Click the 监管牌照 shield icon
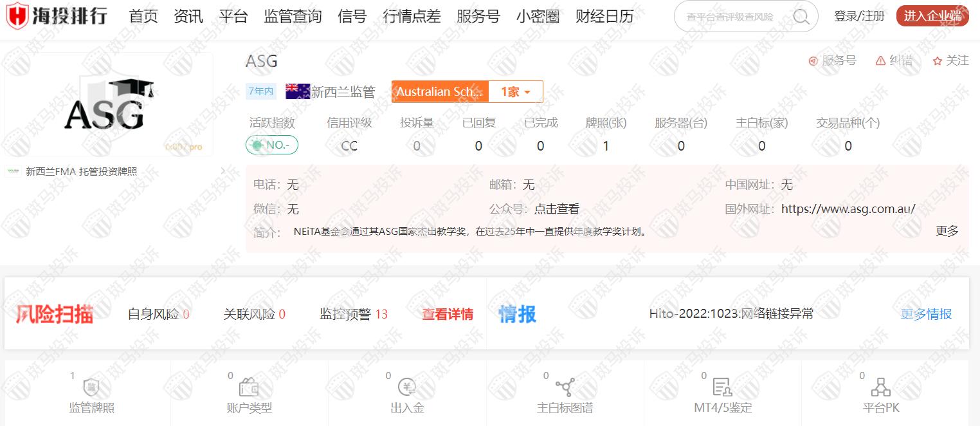The width and height of the screenshot is (980, 426). (91, 387)
